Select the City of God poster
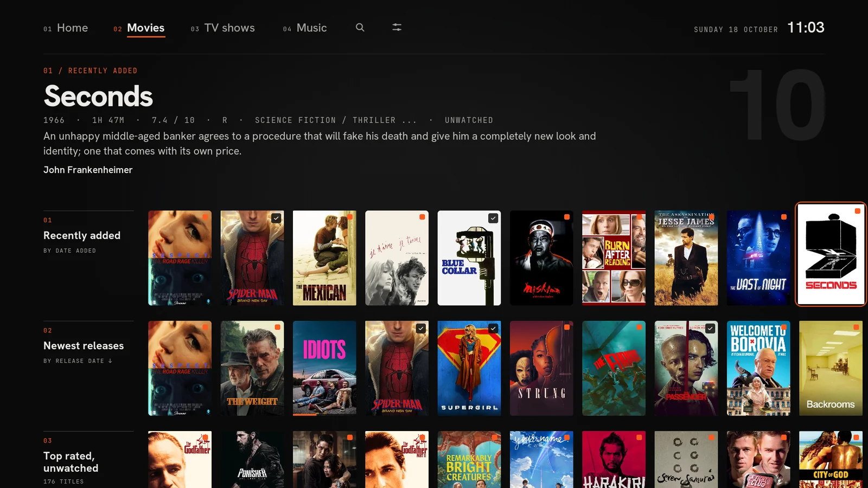This screenshot has height=488, width=868. pyautogui.click(x=831, y=459)
